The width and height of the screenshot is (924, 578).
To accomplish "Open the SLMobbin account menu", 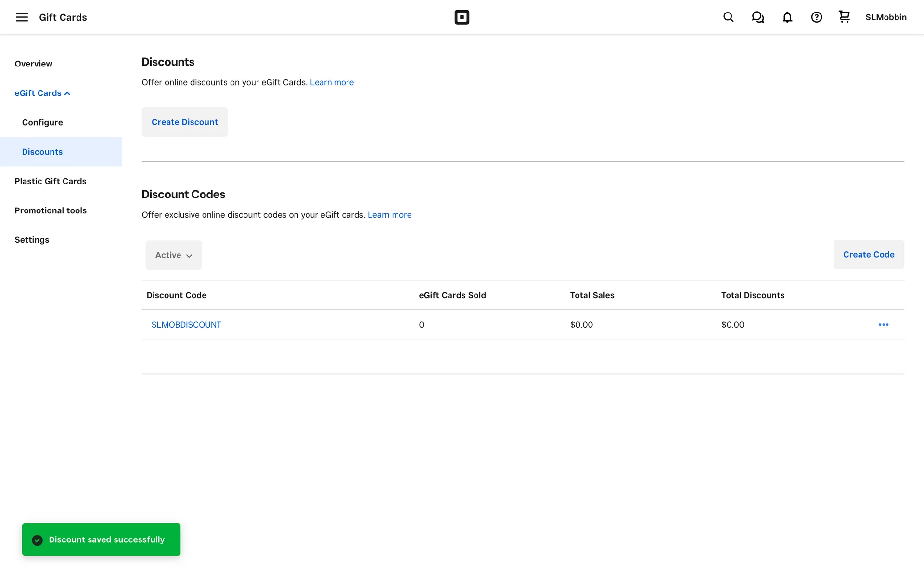I will [x=885, y=17].
